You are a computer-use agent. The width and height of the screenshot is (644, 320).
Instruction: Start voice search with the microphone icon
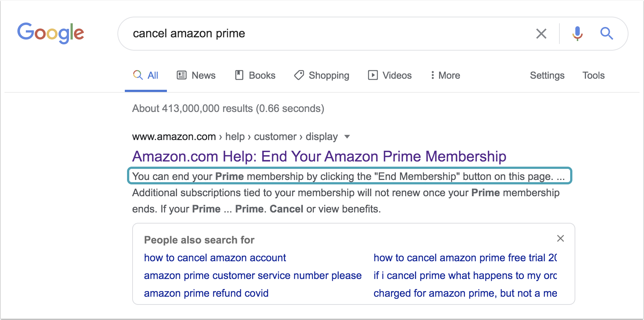(578, 34)
